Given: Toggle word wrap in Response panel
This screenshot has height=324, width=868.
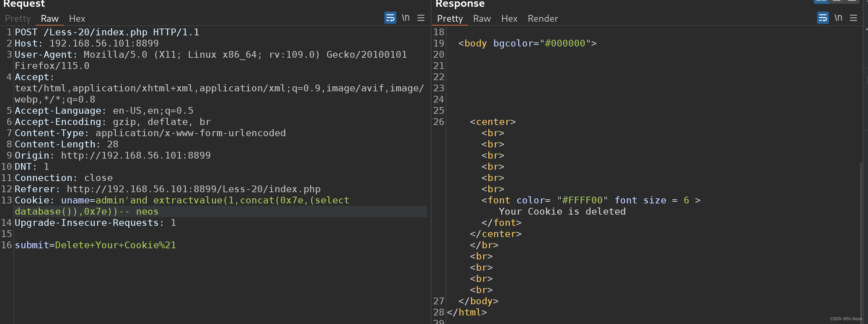Looking at the screenshot, I should click(823, 18).
